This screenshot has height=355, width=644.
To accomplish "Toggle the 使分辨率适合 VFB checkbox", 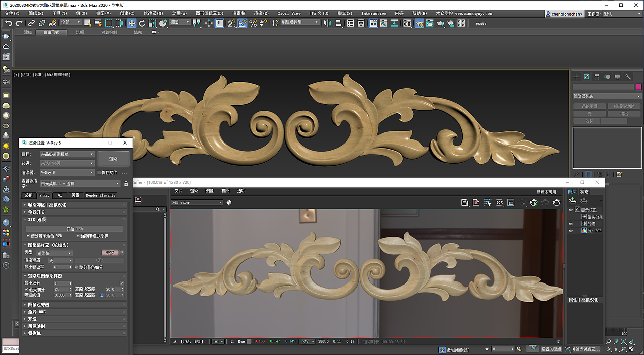I will pyautogui.click(x=28, y=236).
